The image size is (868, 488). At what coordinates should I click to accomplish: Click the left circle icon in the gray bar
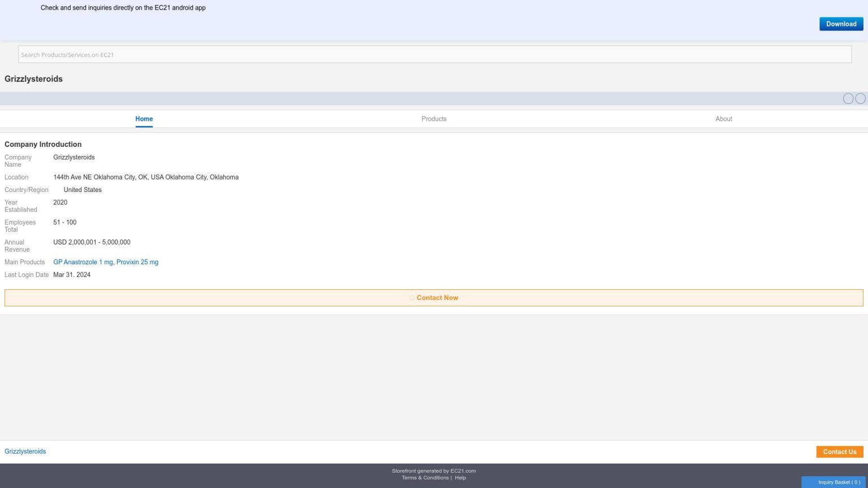848,99
